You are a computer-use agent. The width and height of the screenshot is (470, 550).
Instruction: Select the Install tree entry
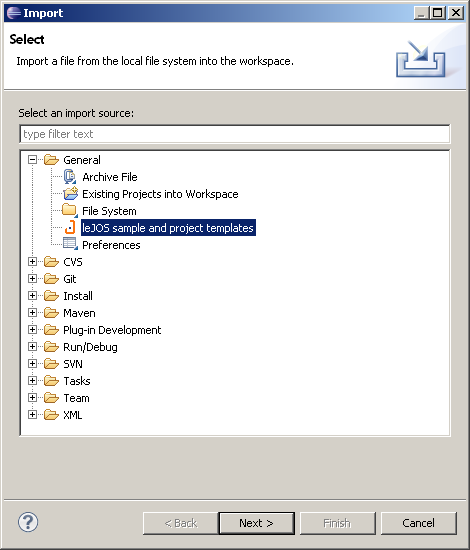(78, 296)
